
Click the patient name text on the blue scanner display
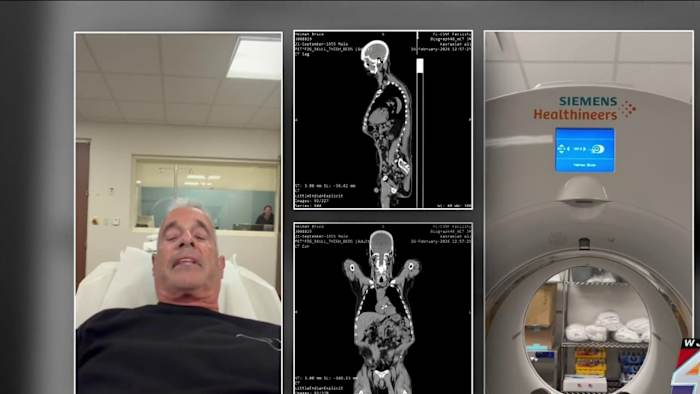click(x=584, y=165)
